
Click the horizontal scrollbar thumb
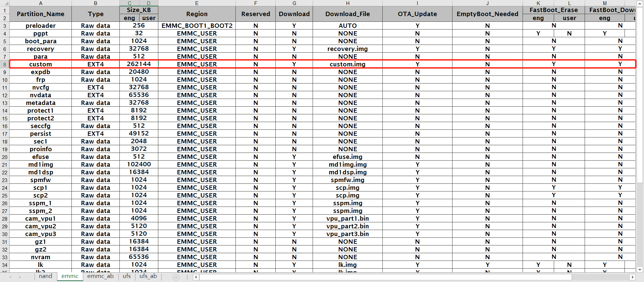[385, 277]
